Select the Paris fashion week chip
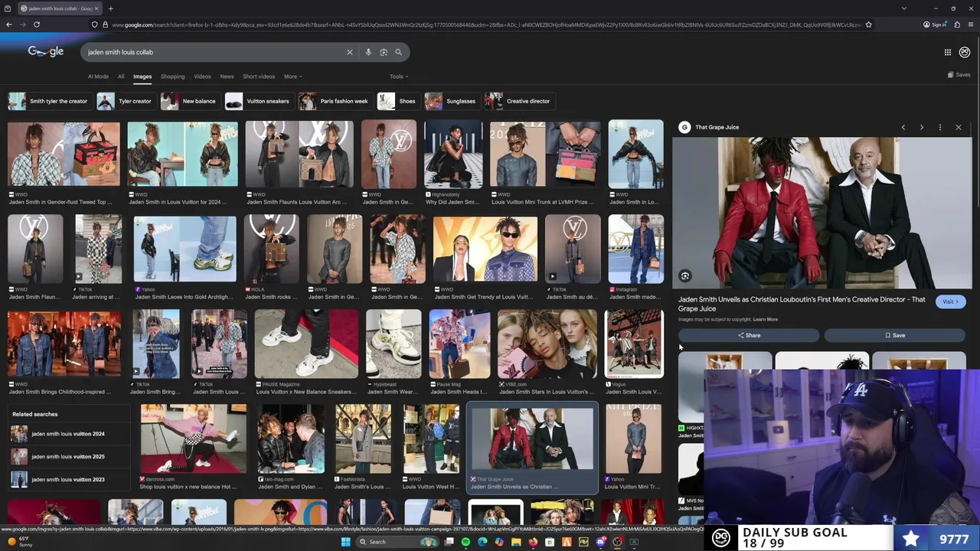Viewport: 980px width, 551px height. tap(335, 101)
